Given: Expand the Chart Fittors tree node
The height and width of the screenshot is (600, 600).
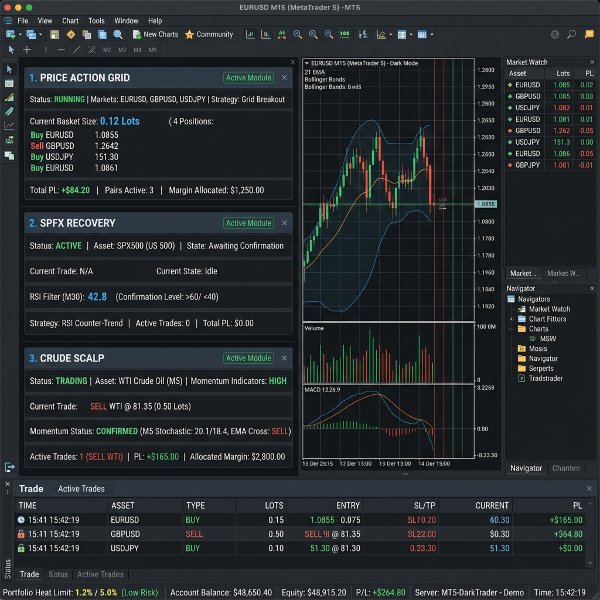Looking at the screenshot, I should pos(511,319).
